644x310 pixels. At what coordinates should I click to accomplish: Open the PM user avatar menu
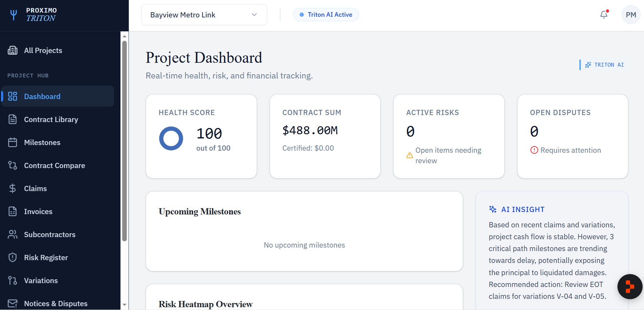point(631,15)
